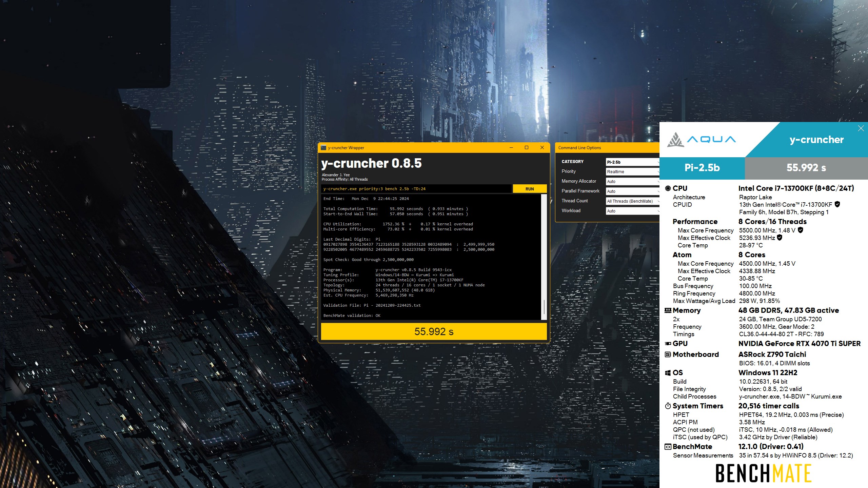Click 'Spot Check: Good through 2,500,000,000' line
The image size is (868, 488).
(368, 260)
